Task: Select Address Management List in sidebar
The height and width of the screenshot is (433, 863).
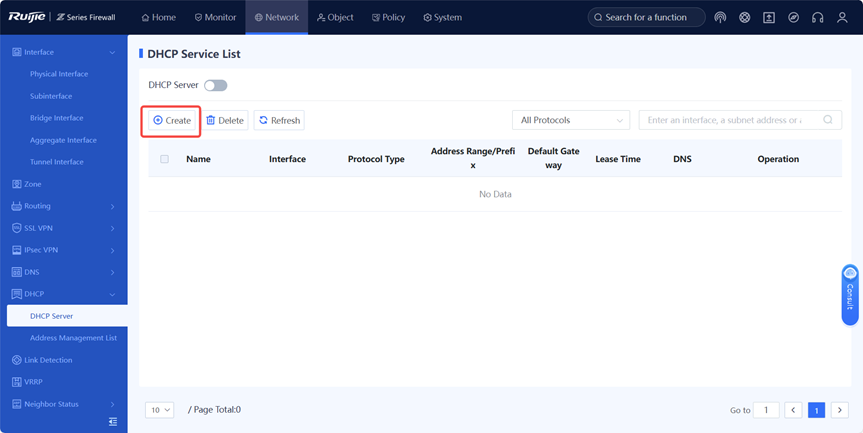Action: (73, 338)
